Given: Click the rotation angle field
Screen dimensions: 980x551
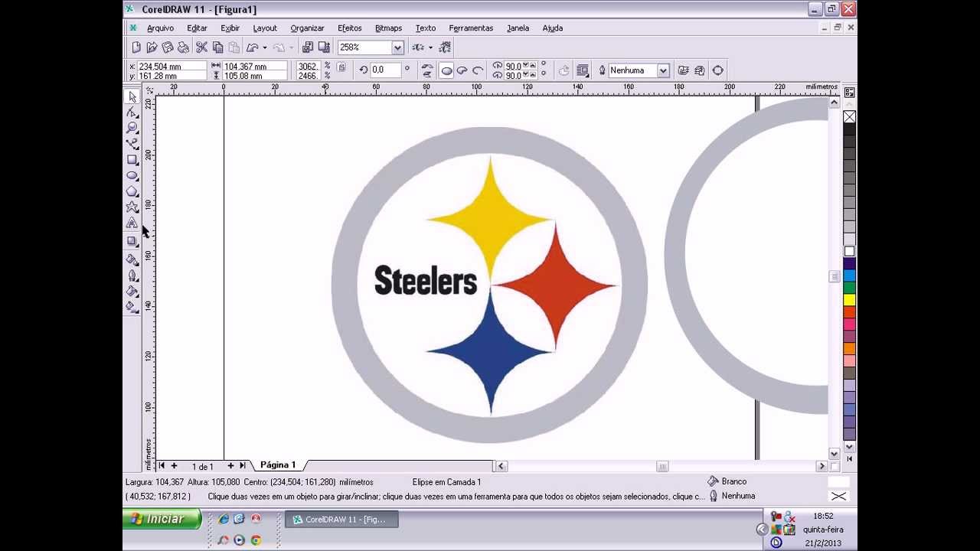Looking at the screenshot, I should tap(386, 70).
